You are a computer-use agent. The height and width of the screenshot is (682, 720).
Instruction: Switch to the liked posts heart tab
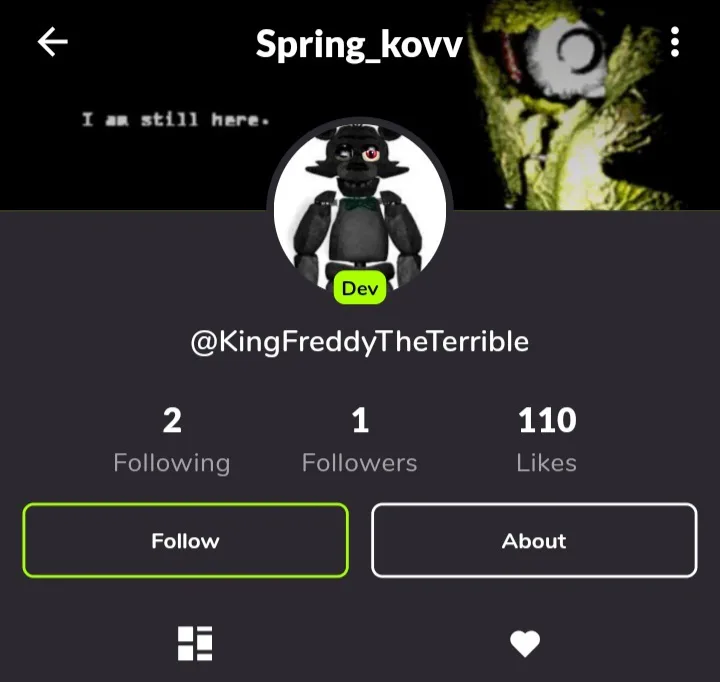click(525, 643)
